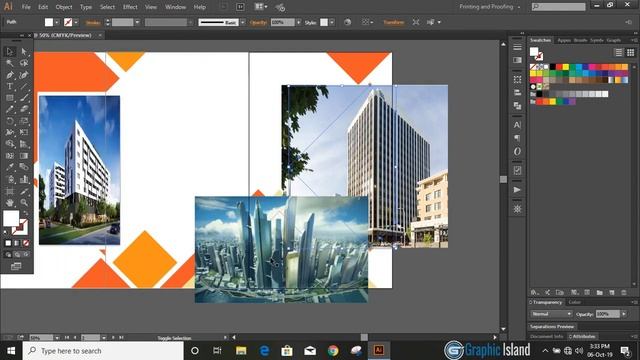
Task: Select the Paintbrush tool
Action: pos(24,98)
